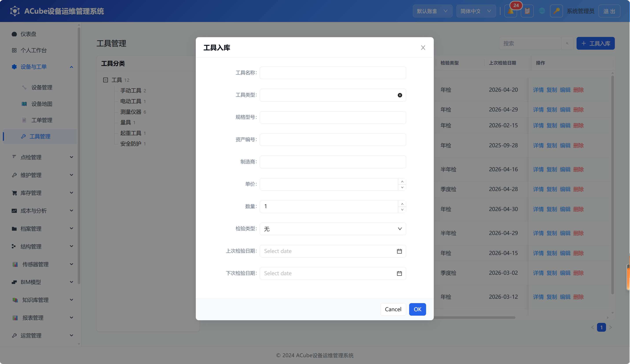Click the ACube hexagon logo icon

15,11
